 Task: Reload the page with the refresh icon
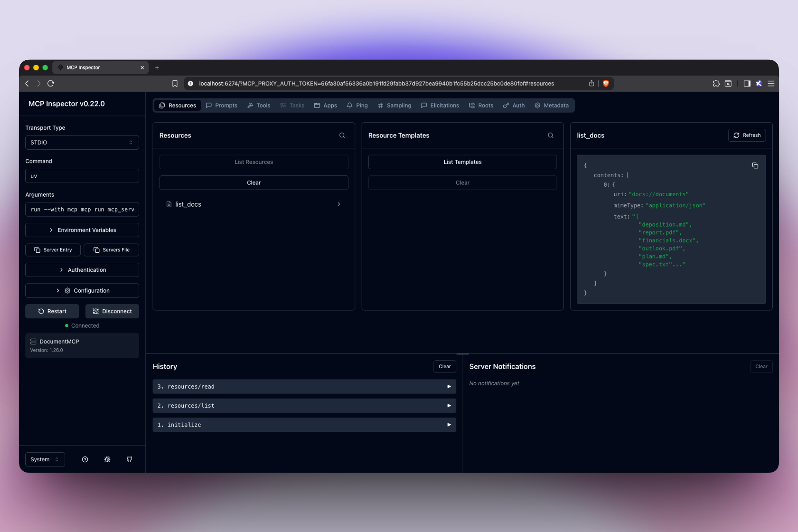click(x=51, y=84)
